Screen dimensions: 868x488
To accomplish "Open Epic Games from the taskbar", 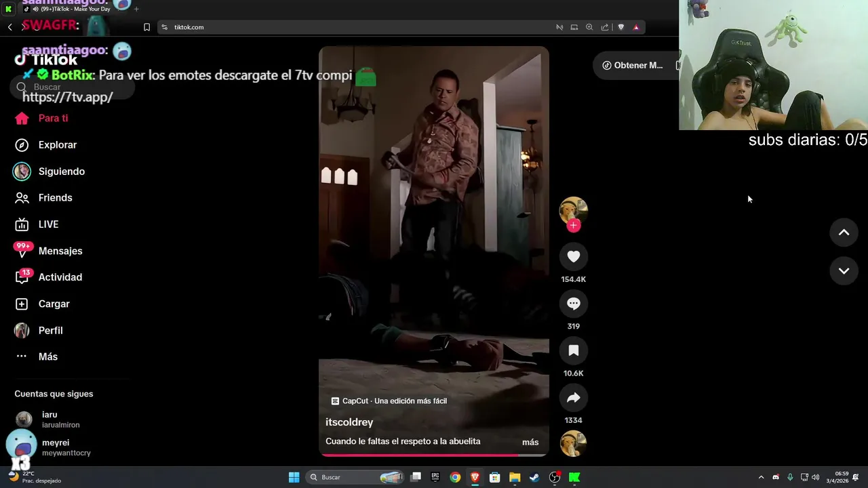I will click(x=435, y=477).
